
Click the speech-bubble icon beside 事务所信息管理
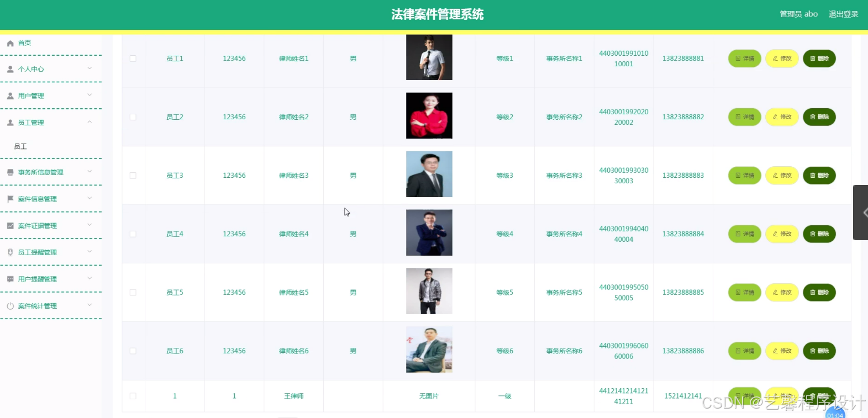click(x=9, y=172)
